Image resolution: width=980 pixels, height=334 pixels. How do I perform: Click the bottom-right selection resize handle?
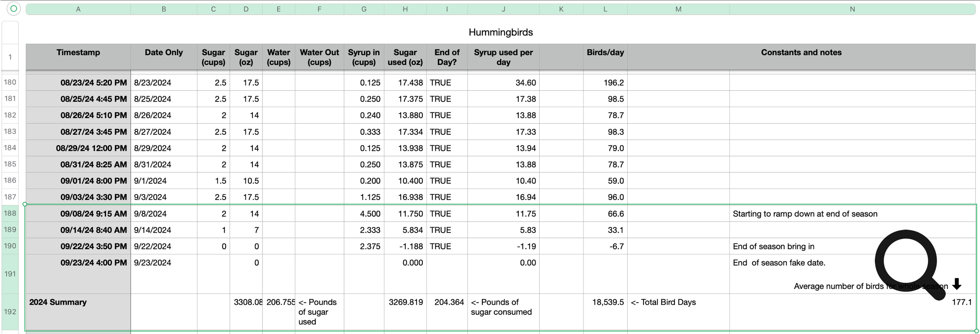coord(976,331)
